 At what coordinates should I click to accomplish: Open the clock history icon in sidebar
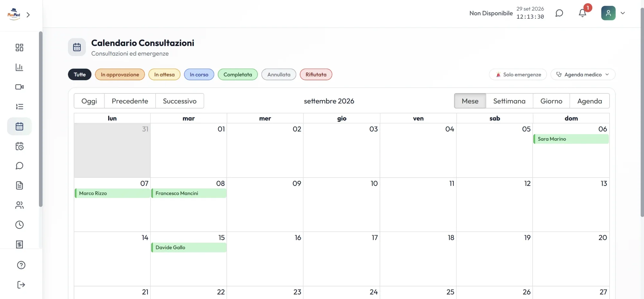tap(19, 225)
